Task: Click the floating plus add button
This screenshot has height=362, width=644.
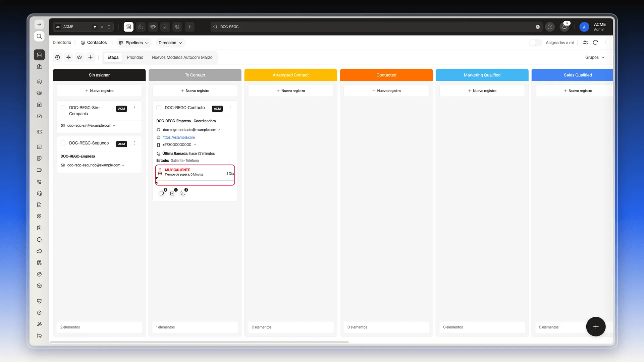Action: [596, 326]
